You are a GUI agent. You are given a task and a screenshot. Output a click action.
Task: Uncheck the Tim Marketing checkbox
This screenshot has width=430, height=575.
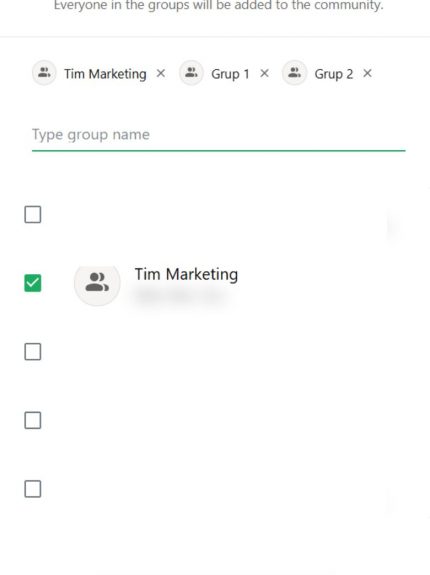(33, 283)
